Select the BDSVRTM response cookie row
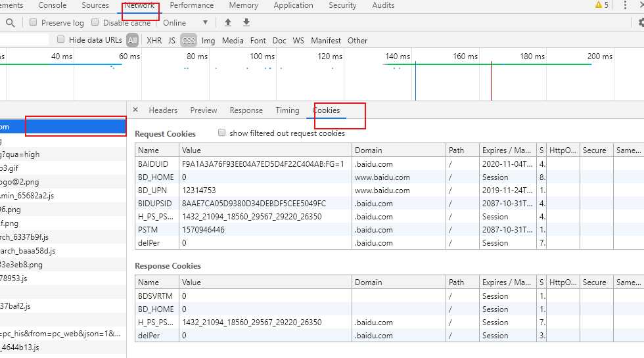 point(389,296)
